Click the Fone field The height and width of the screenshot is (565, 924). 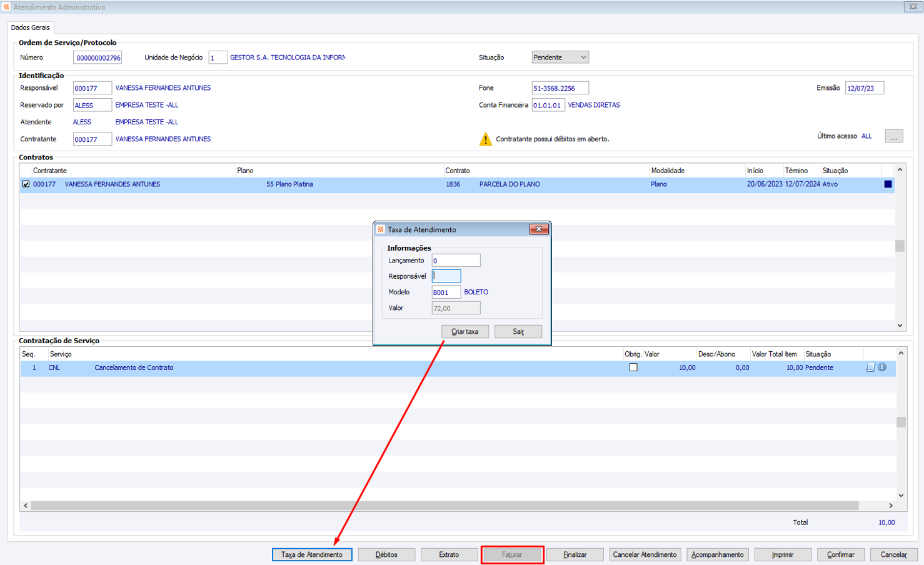(560, 88)
